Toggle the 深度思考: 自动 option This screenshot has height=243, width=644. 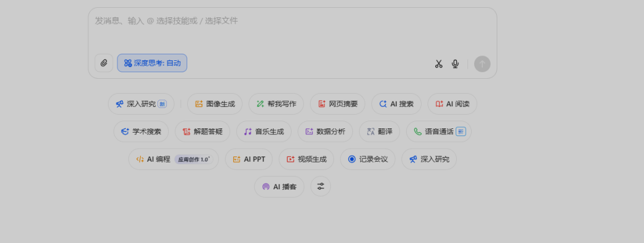click(152, 63)
